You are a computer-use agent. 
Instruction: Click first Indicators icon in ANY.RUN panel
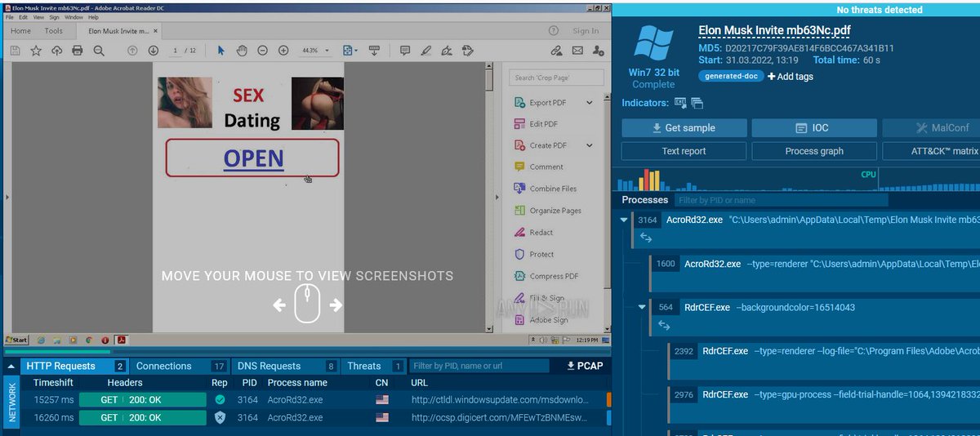(680, 103)
